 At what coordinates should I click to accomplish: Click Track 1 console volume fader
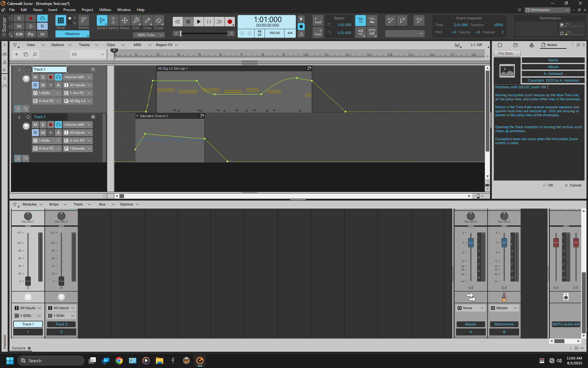(x=28, y=281)
